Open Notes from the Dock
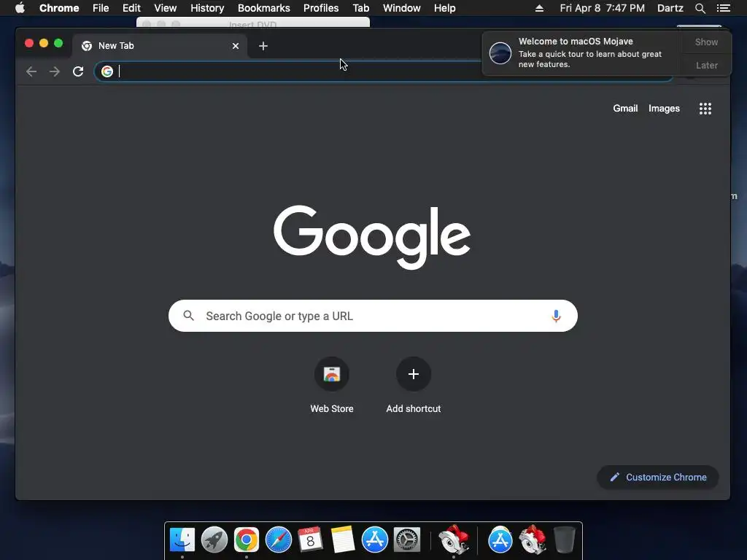 click(343, 540)
